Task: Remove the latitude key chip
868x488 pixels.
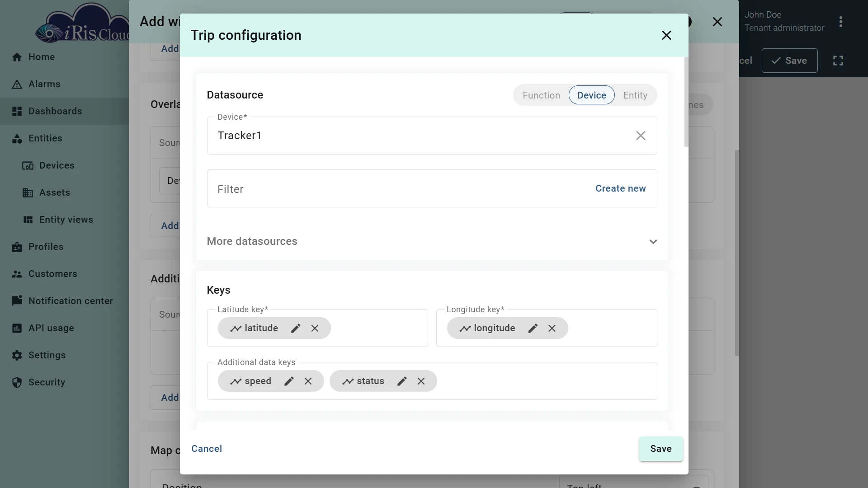Action: [315, 328]
